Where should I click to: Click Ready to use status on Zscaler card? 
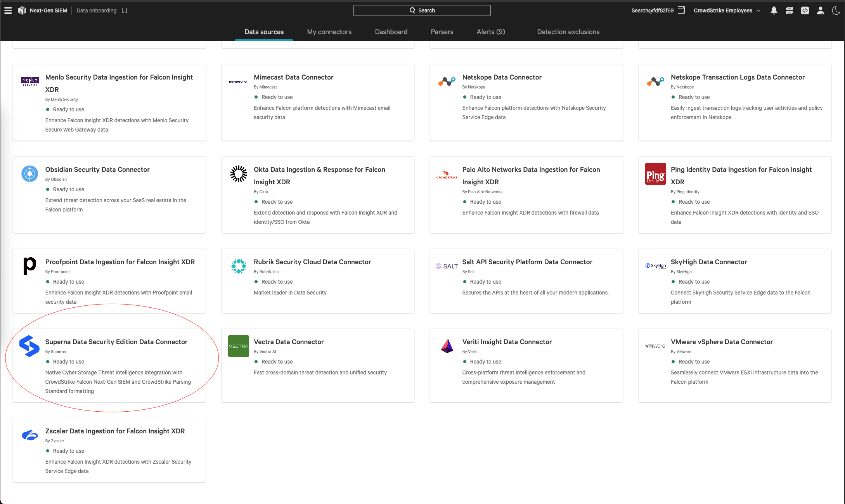(x=68, y=451)
